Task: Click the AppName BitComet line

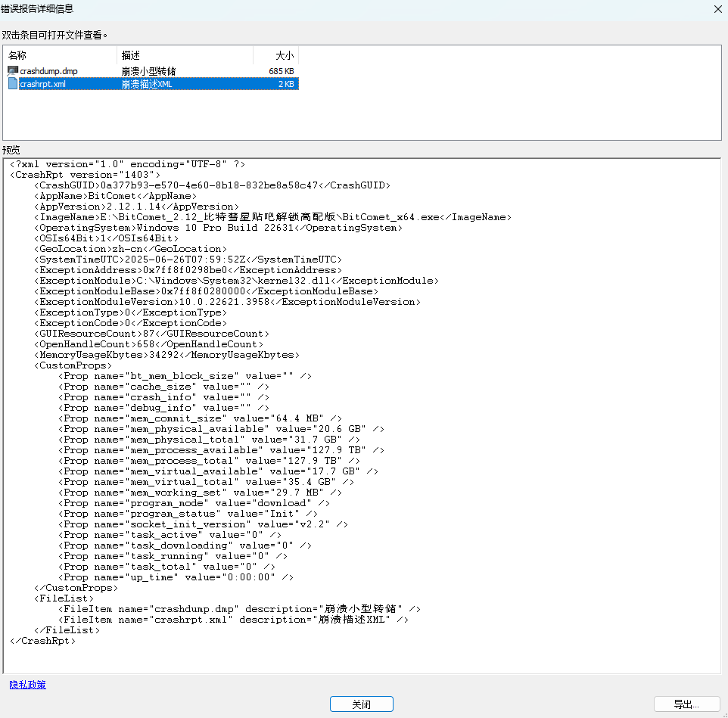Action: coord(115,196)
